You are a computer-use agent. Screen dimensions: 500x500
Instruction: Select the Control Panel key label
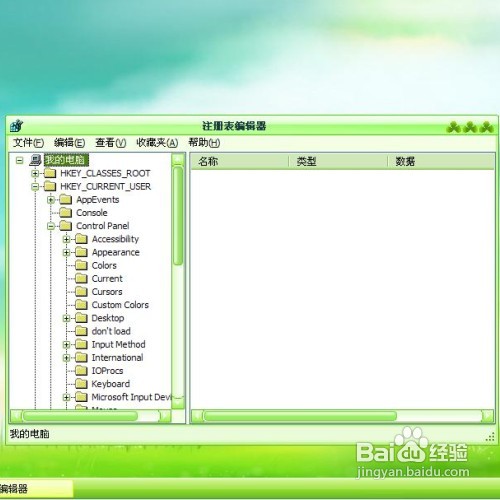(103, 226)
